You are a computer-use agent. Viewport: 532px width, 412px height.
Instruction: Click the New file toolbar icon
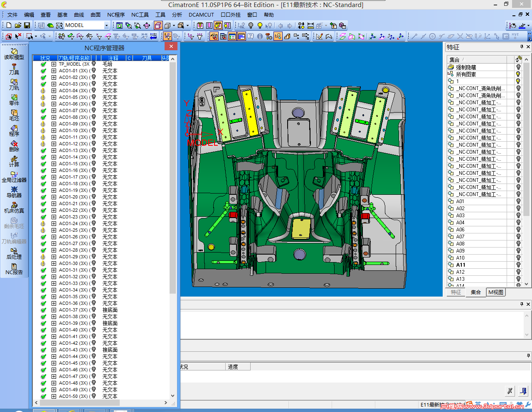pos(9,25)
